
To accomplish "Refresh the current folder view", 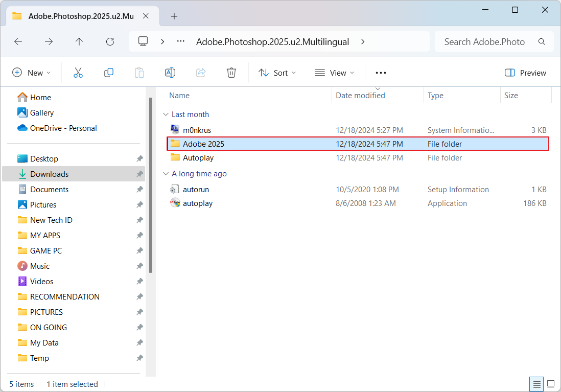I will 110,41.
